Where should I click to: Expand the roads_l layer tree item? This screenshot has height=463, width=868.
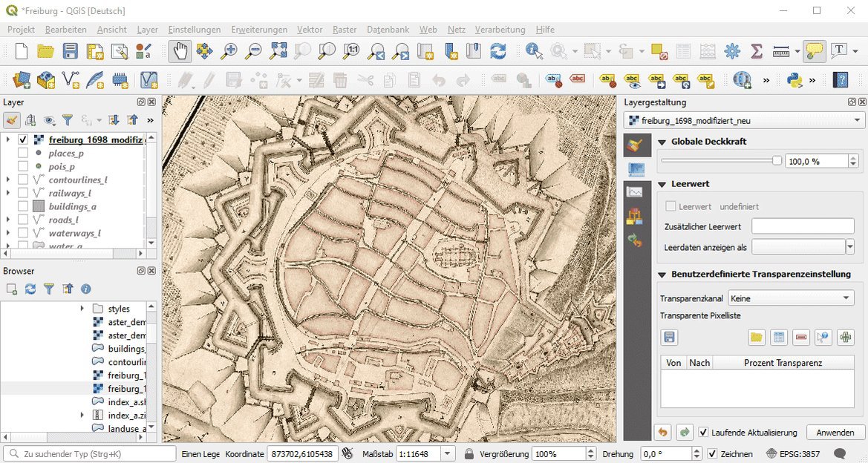(7, 220)
